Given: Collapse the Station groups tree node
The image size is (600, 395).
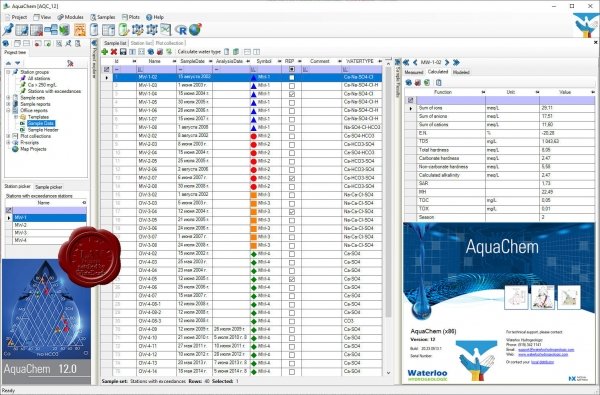Looking at the screenshot, I should 8,72.
